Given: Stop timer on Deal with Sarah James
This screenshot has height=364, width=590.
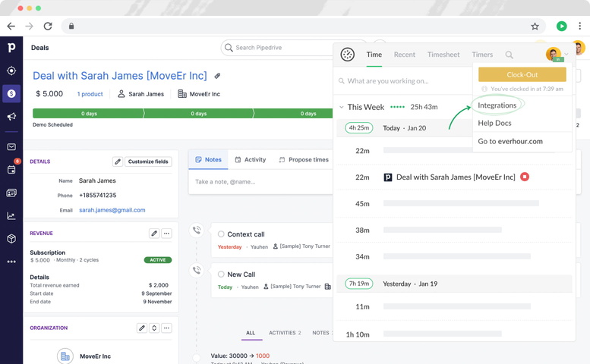Looking at the screenshot, I should point(525,177).
